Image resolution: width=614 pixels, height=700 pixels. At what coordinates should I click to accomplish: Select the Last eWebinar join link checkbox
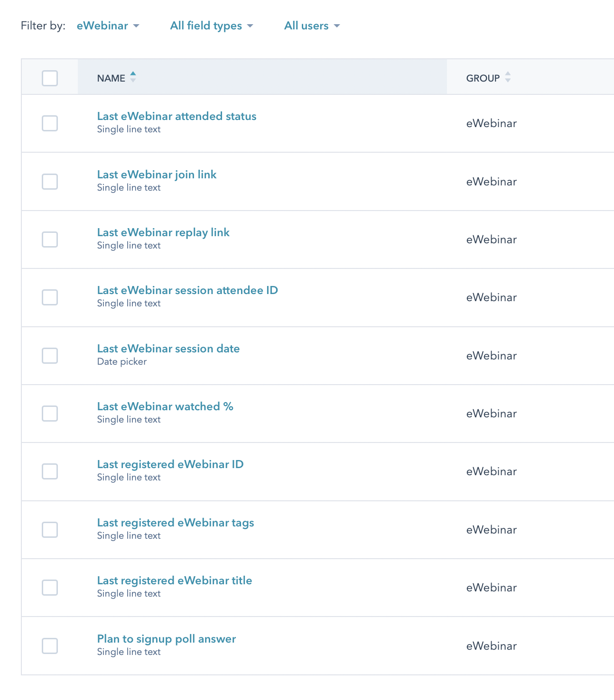tap(50, 182)
